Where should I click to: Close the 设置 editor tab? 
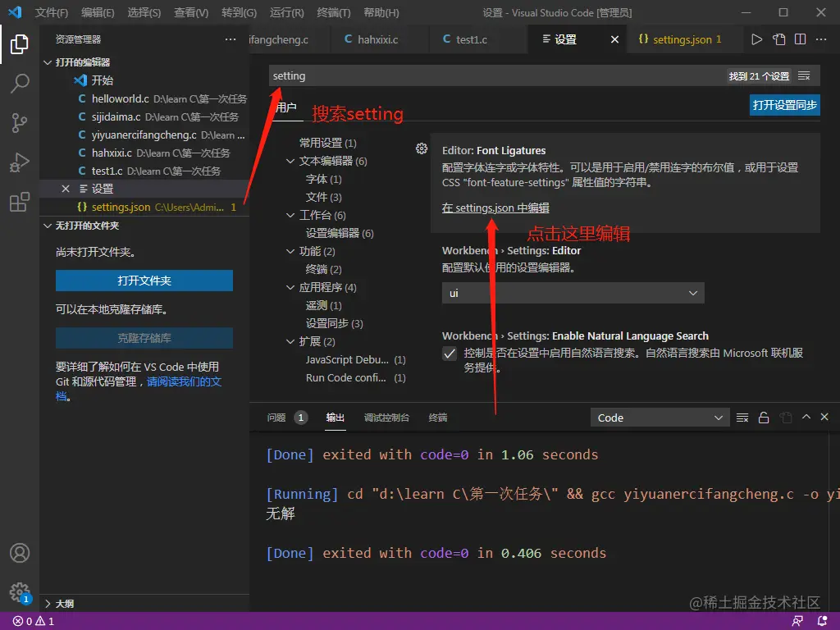(614, 39)
